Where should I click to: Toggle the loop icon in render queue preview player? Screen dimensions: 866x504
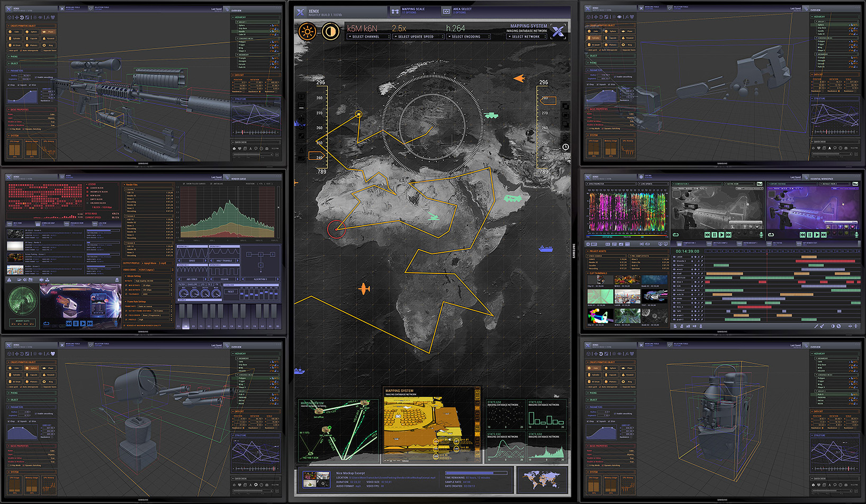[46, 323]
